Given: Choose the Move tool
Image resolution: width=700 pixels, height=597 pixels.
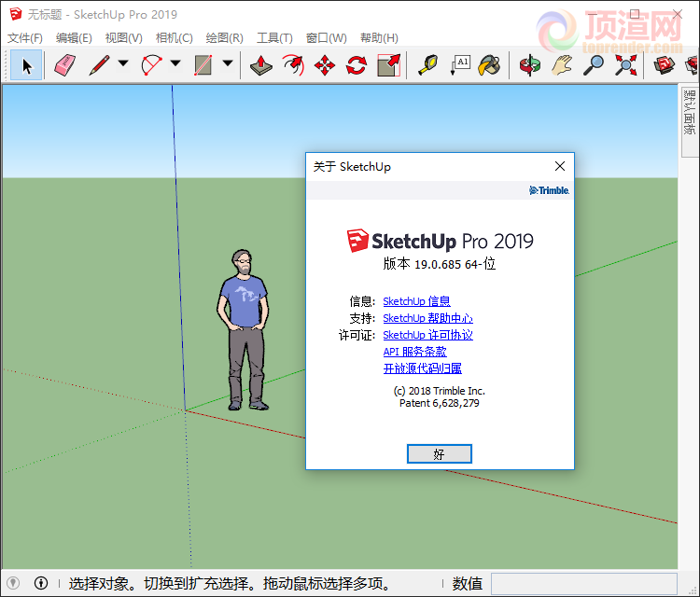Looking at the screenshot, I should [x=325, y=65].
